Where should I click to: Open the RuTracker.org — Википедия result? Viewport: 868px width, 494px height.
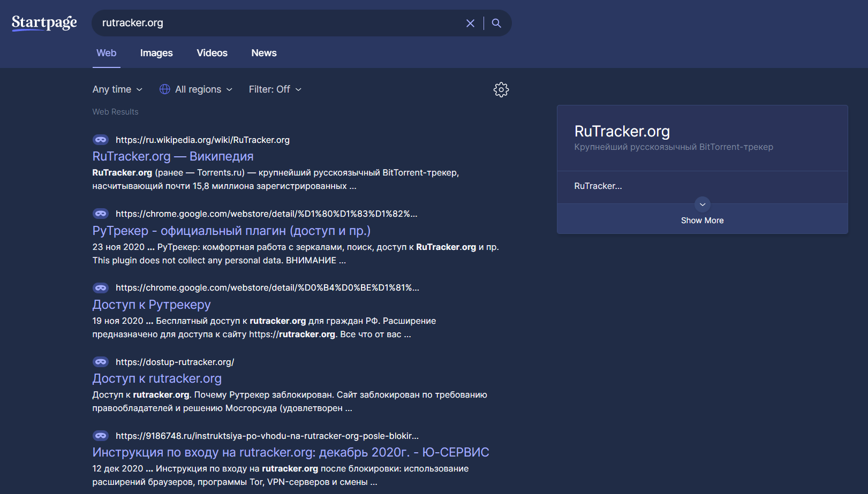click(x=173, y=156)
